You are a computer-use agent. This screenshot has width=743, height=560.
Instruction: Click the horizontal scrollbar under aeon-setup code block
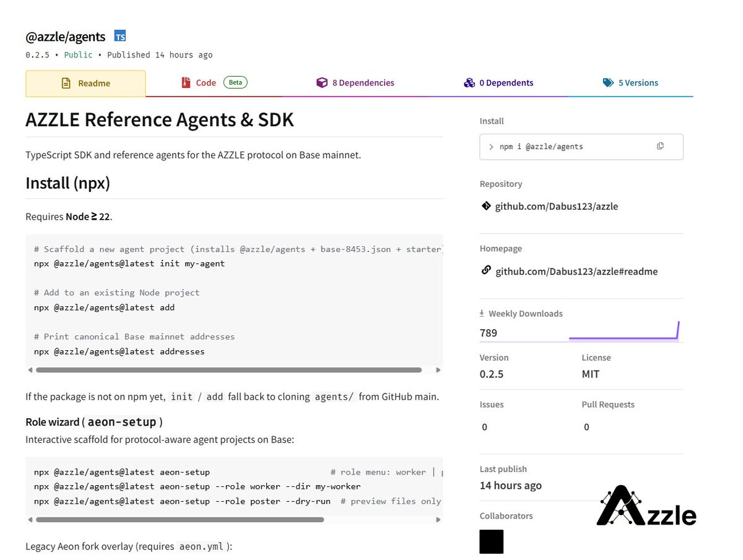tap(180, 520)
